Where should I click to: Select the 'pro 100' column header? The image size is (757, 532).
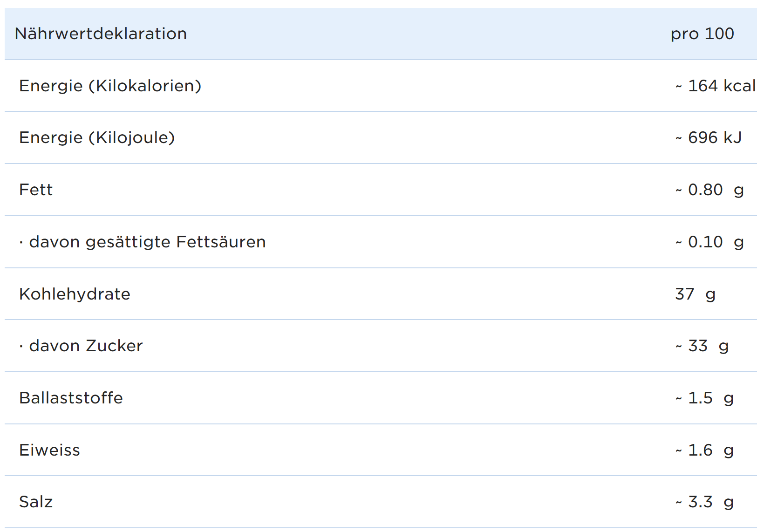pyautogui.click(x=702, y=34)
